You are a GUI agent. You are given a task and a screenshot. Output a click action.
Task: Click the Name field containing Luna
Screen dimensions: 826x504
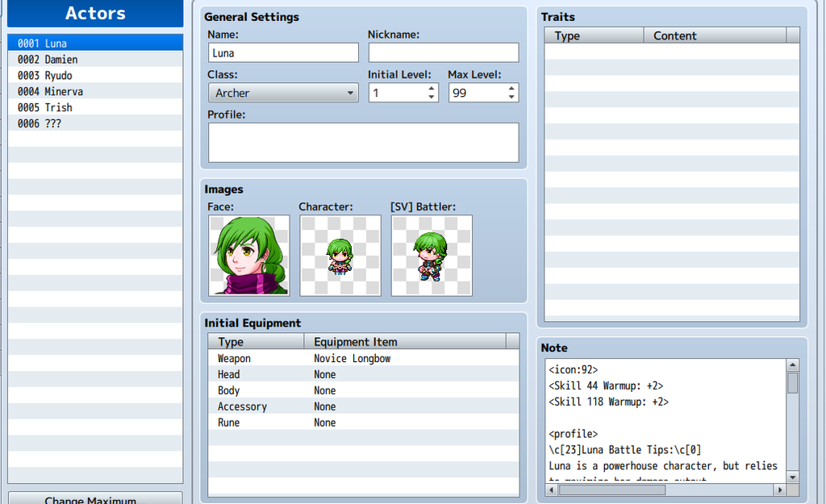pos(283,53)
